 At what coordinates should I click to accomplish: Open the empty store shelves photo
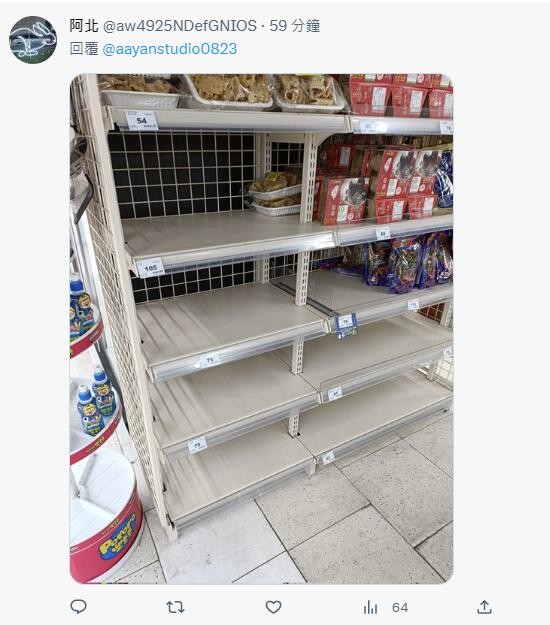[261, 329]
